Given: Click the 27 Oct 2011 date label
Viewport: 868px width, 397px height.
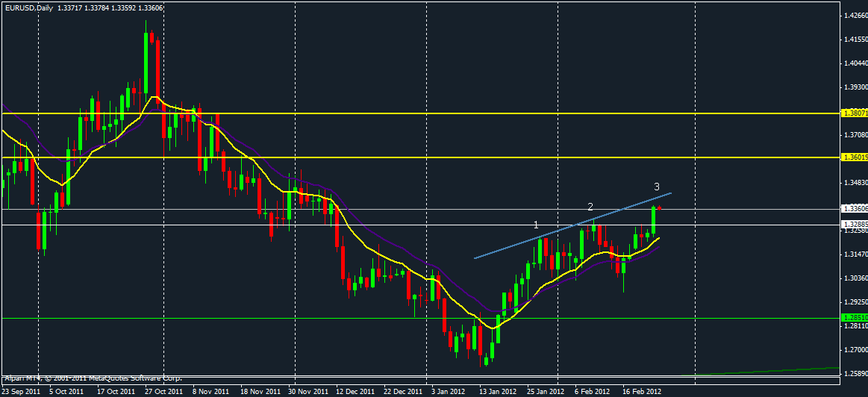Looking at the screenshot, I should pyautogui.click(x=166, y=390).
